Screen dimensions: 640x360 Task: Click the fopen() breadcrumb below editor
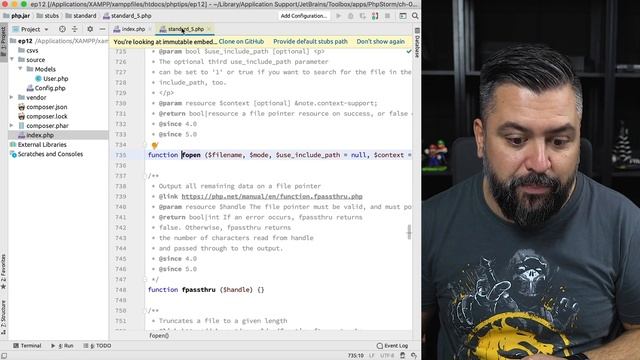coord(159,336)
